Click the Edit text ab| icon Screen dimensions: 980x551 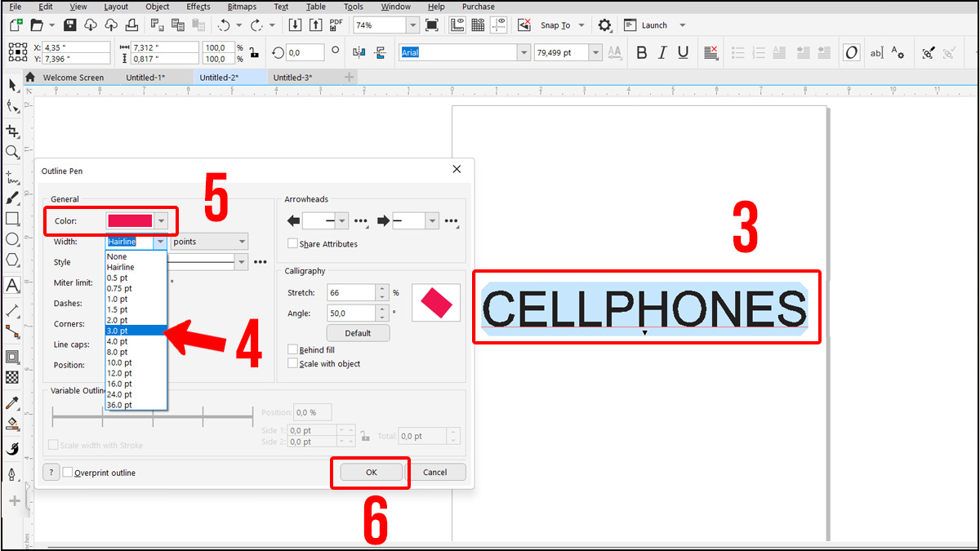(x=876, y=52)
